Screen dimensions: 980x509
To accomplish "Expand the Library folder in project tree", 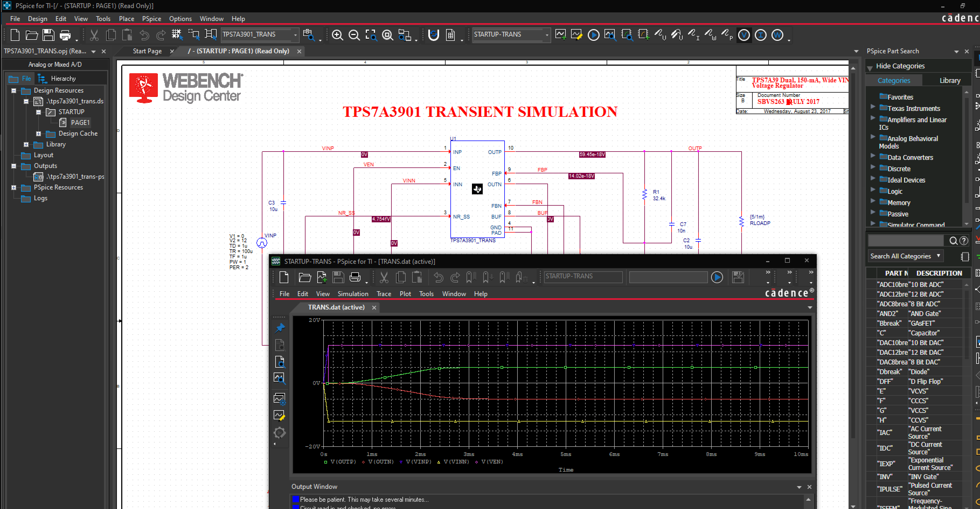I will coord(26,145).
